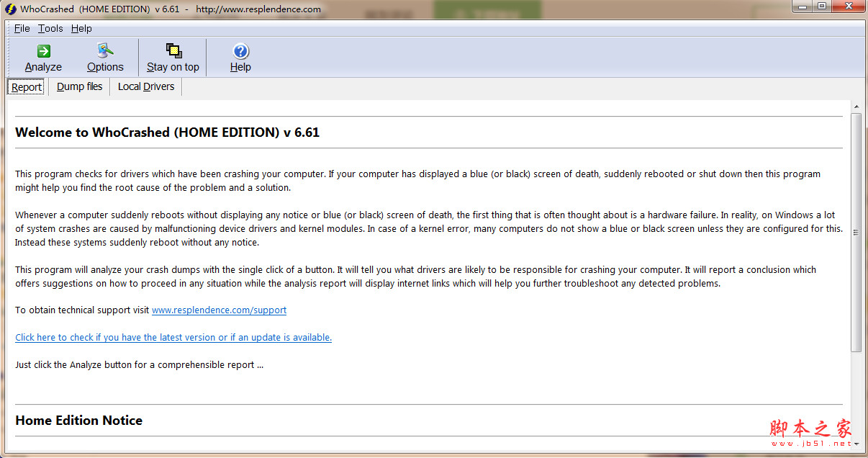The width and height of the screenshot is (868, 458).
Task: Switch to the Dump files tab
Action: (79, 86)
